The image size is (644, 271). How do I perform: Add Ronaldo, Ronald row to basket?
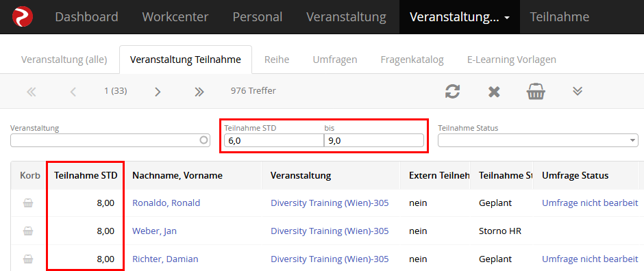(x=28, y=203)
